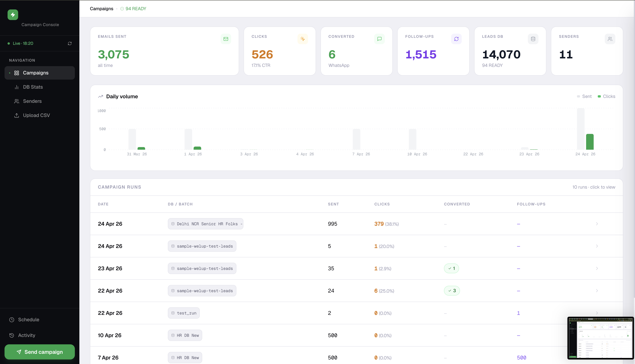635x364 pixels.
Task: Click the Campaign Console lightning logo
Action: [x=13, y=15]
